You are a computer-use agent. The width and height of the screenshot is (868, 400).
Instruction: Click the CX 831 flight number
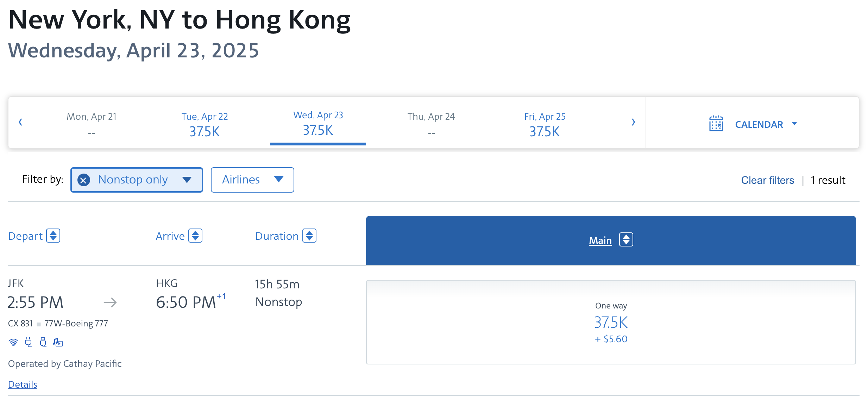20,324
